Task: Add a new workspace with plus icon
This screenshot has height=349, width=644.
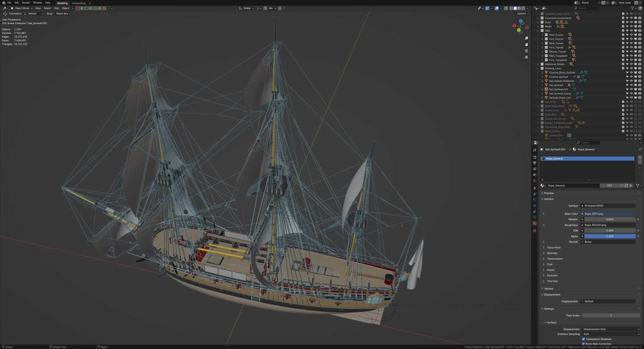Action: (89, 3)
